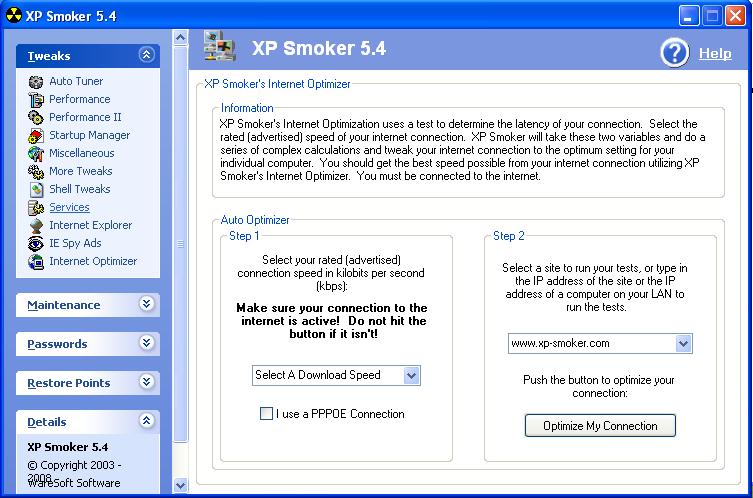Click sidebar scrollbar down arrow

click(180, 486)
